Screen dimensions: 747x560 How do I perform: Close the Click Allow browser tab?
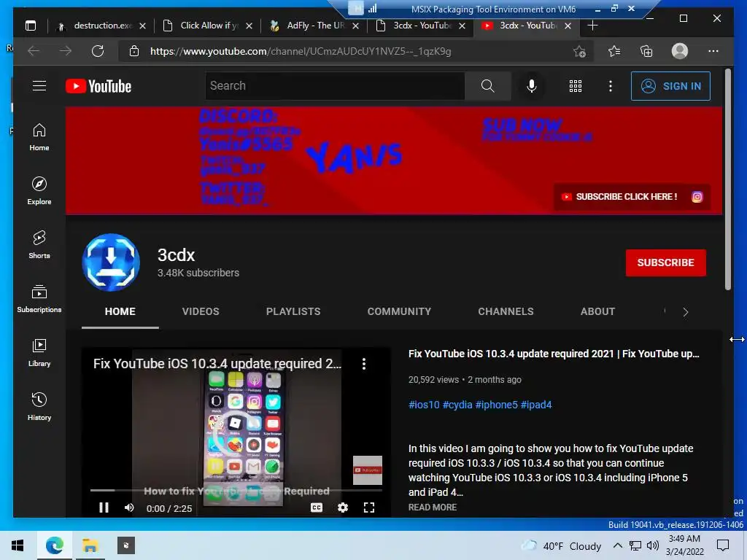[x=249, y=26]
